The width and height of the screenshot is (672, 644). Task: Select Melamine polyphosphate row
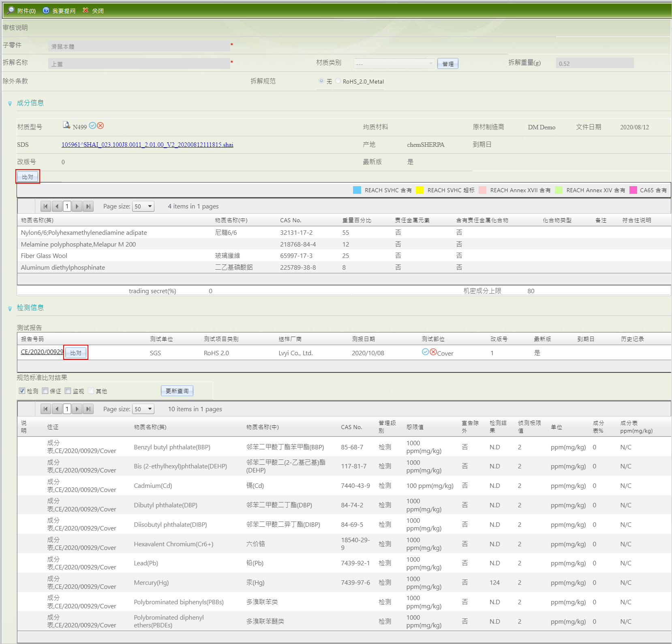pyautogui.click(x=344, y=244)
